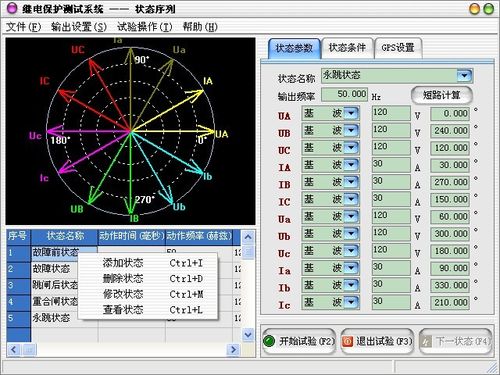Click the table's horizontal scrollbar right arrow
The height and width of the screenshot is (375, 500).
tap(233, 350)
